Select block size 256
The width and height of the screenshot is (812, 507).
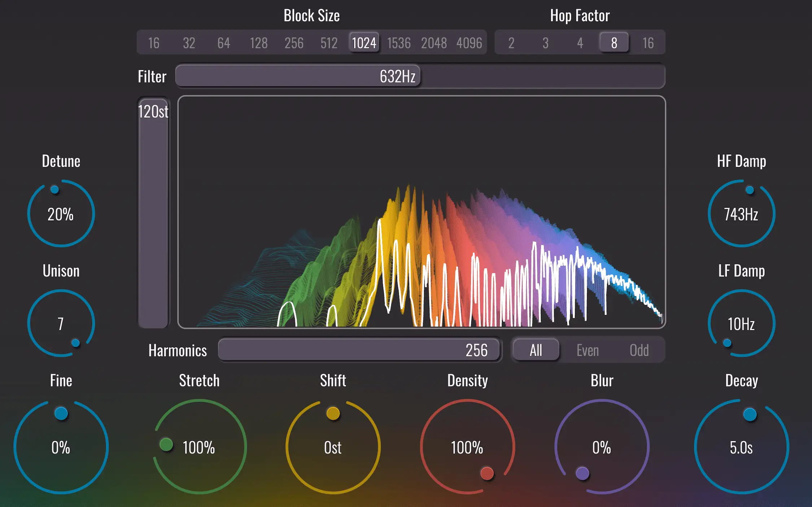[x=294, y=43]
